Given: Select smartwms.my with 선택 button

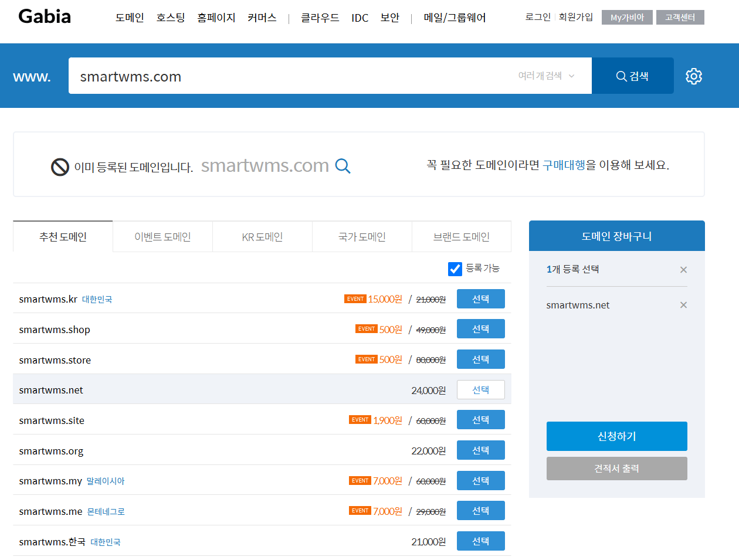Looking at the screenshot, I should [x=481, y=481].
